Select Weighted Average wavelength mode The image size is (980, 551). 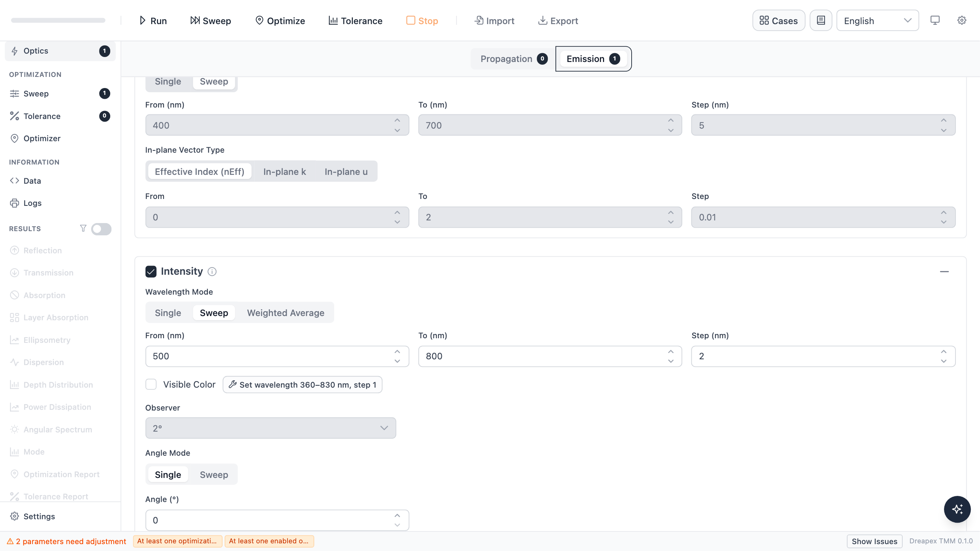[x=286, y=313]
